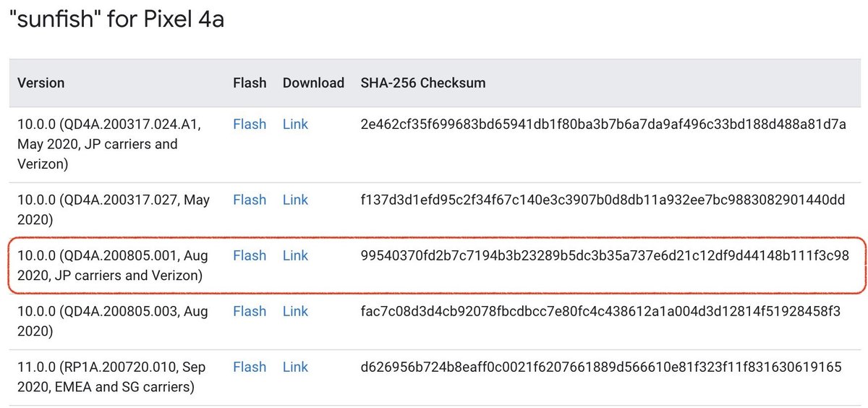This screenshot has width=868, height=408.
Task: Click the Version column header
Action: (41, 82)
